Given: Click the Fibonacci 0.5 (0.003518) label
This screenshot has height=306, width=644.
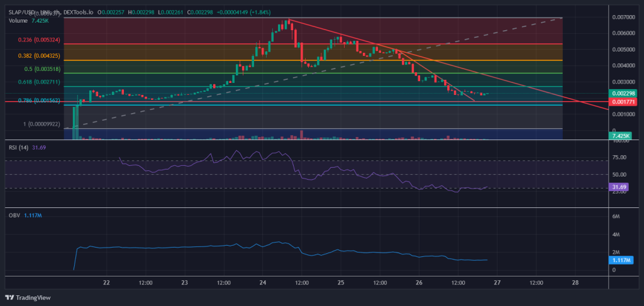Looking at the screenshot, I should [42, 69].
